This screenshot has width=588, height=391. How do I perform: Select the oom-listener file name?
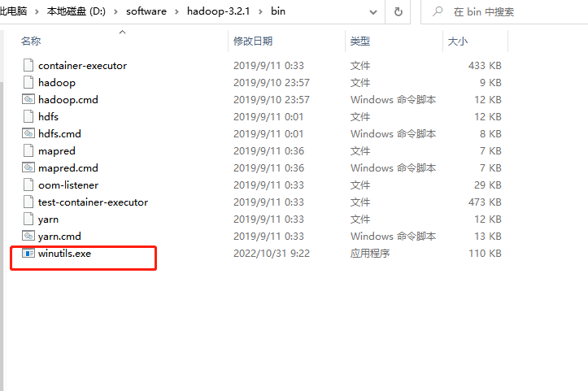pos(68,185)
